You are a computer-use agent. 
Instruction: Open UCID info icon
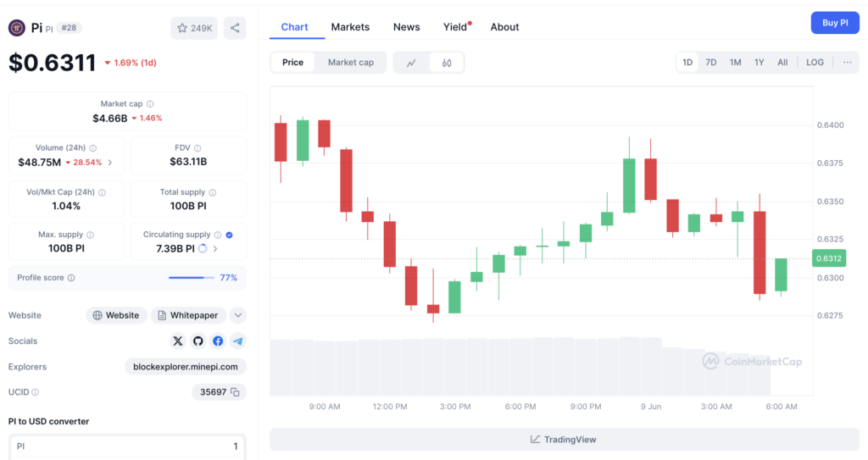point(36,392)
